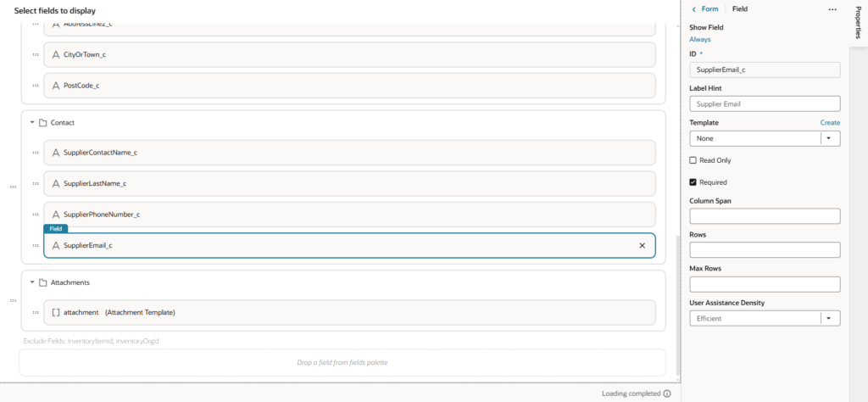This screenshot has width=868, height=402.
Task: Click the drag handle beside SupplierContactName_c
Action: [x=36, y=153]
